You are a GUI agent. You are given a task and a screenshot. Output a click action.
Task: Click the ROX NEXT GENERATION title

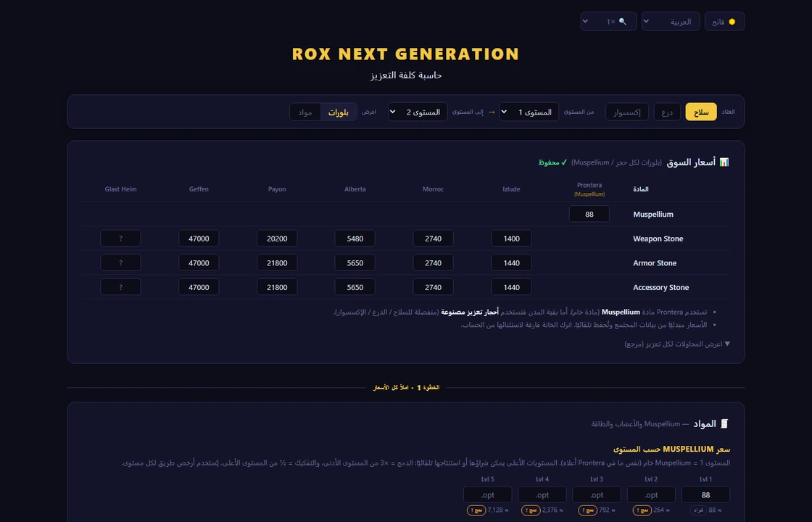click(x=405, y=54)
